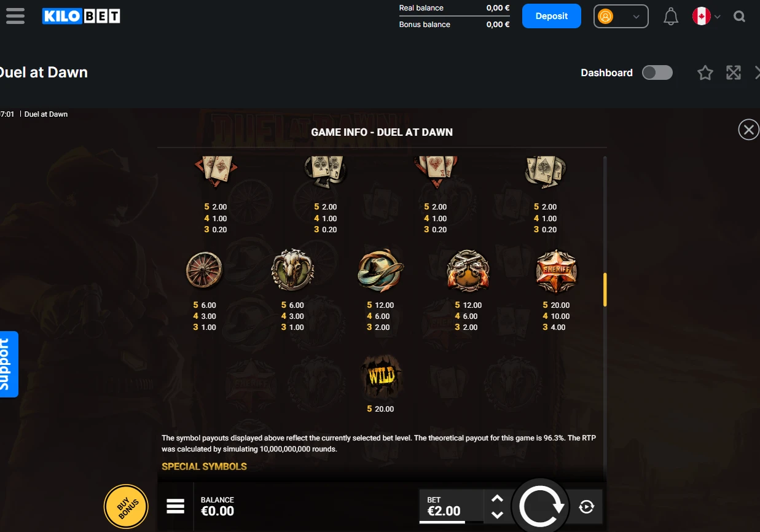The width and height of the screenshot is (760, 532).
Task: Open the in-game menu bars icon
Action: [x=176, y=506]
